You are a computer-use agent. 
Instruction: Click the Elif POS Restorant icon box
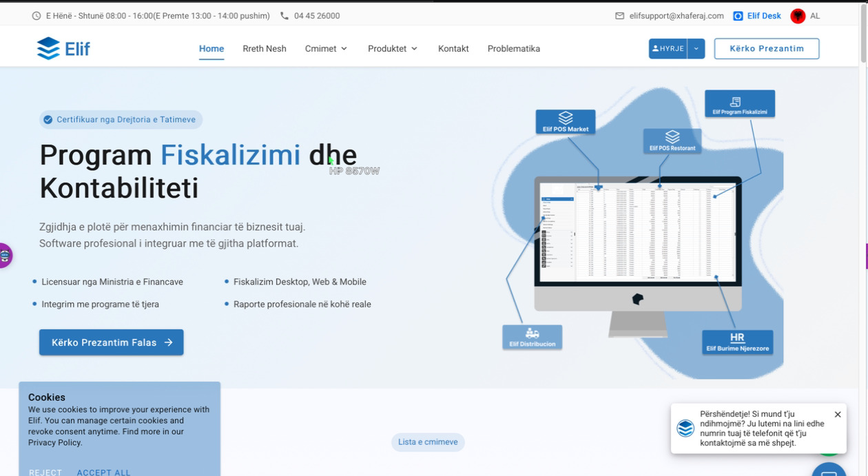point(672,141)
